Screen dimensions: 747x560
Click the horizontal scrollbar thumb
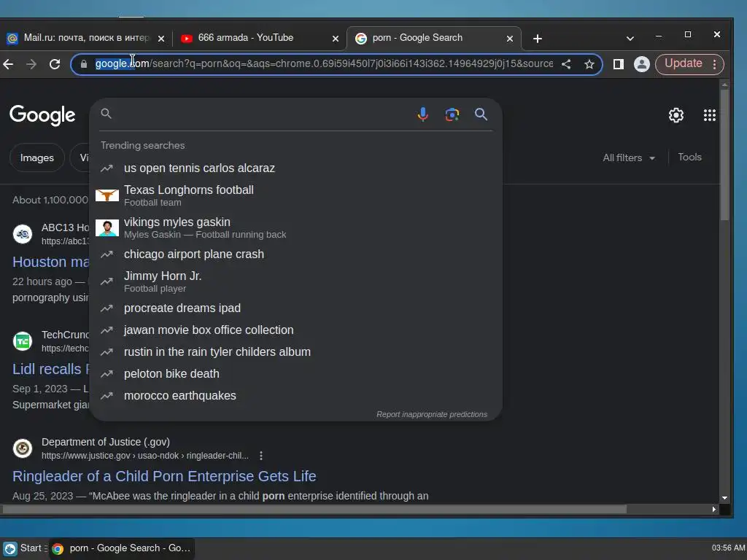[x=314, y=509]
